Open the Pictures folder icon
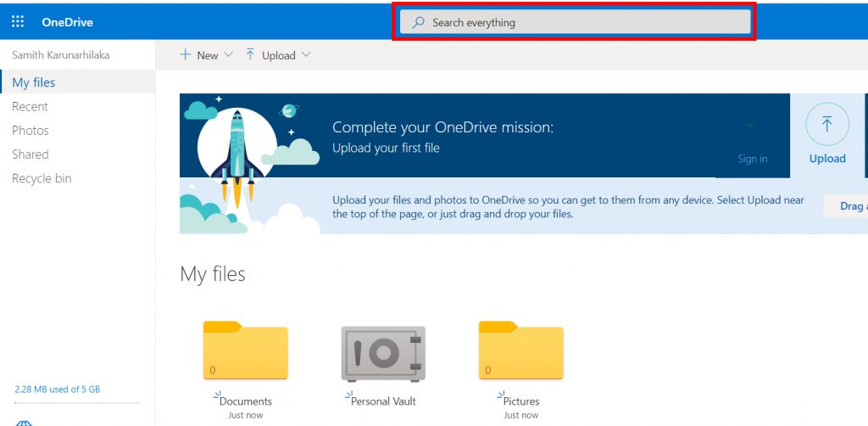 pos(521,350)
